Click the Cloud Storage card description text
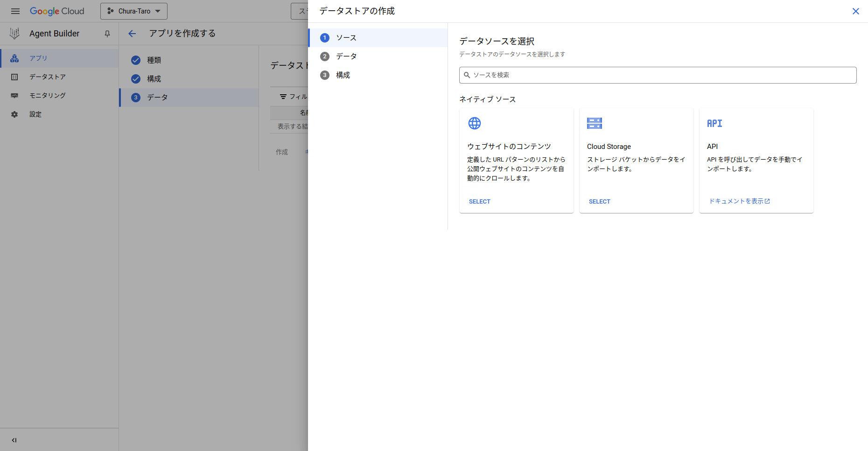Screen dimensions: 868x451 [x=636, y=164]
